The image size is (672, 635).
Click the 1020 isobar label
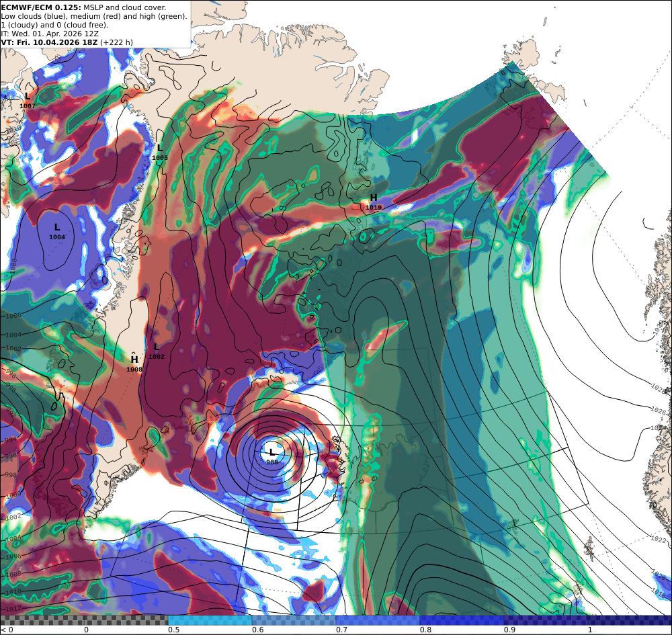pyautogui.click(x=659, y=573)
